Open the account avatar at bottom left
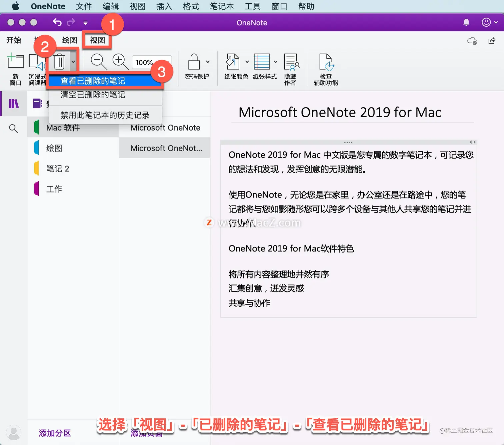 14,433
